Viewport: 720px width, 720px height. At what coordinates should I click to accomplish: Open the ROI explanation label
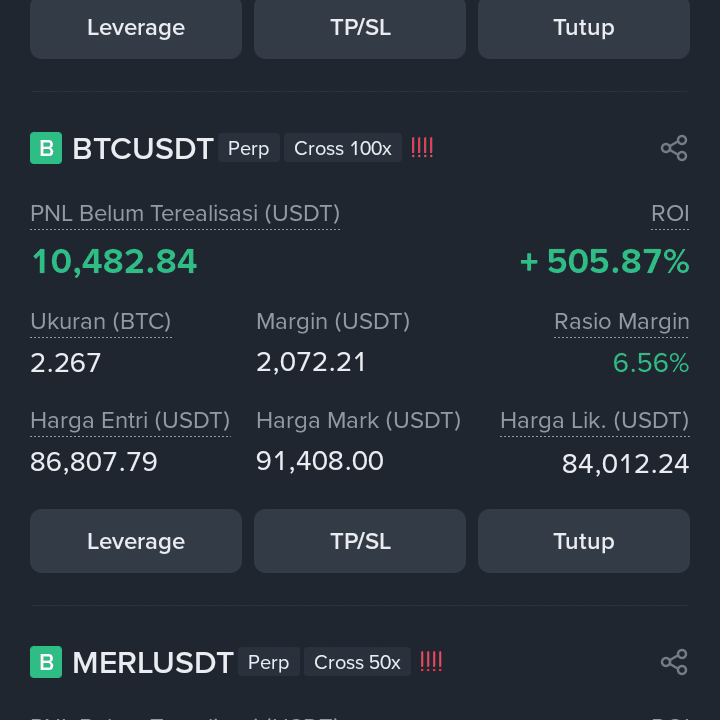tap(670, 214)
